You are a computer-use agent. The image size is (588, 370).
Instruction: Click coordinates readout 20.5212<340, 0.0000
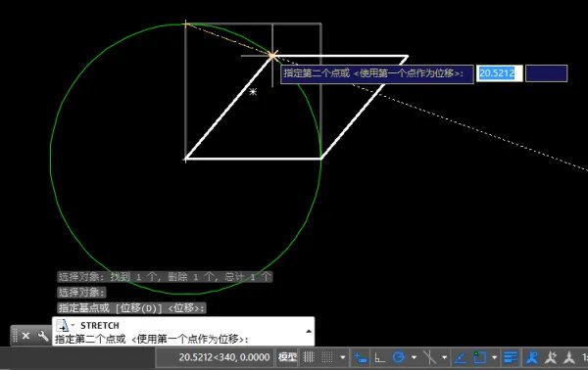tap(224, 357)
